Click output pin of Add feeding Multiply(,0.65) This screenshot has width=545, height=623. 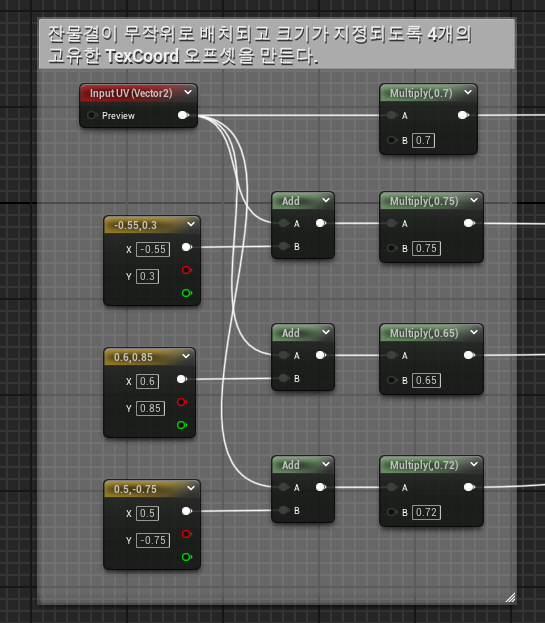321,355
